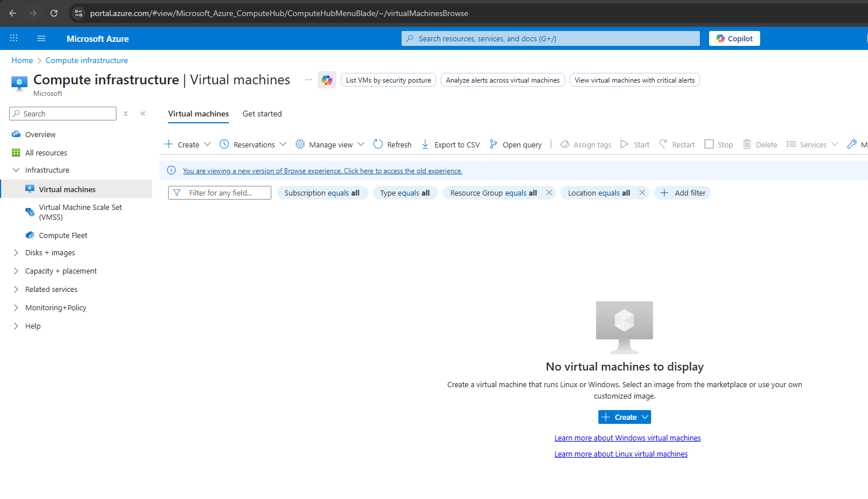Open Learn more about Linux virtual machines

point(621,454)
